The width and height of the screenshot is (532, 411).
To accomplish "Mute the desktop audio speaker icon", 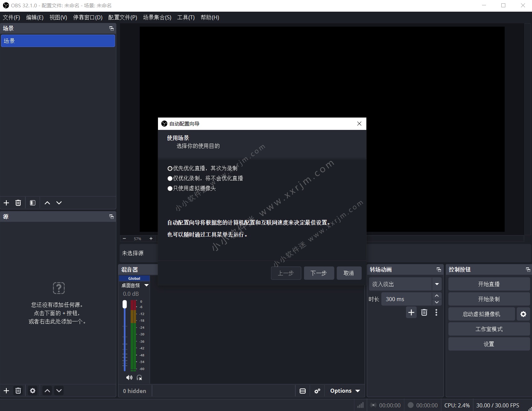I will point(129,377).
